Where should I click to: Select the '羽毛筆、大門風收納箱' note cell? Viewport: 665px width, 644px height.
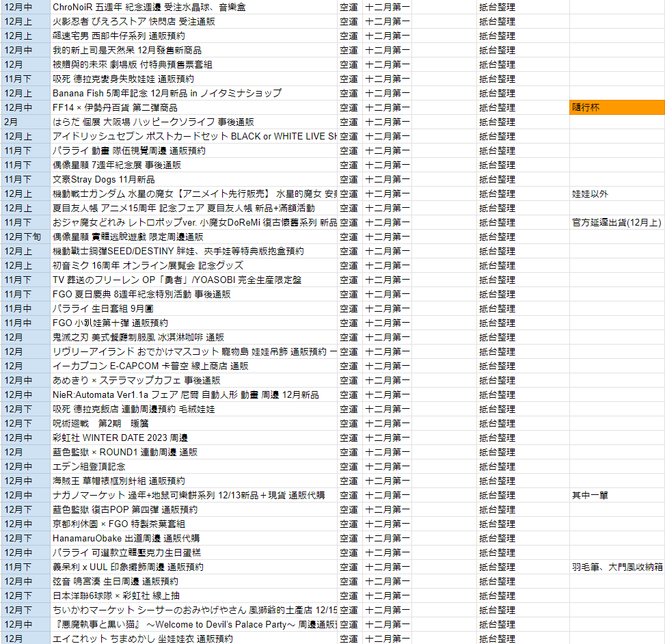click(617, 567)
